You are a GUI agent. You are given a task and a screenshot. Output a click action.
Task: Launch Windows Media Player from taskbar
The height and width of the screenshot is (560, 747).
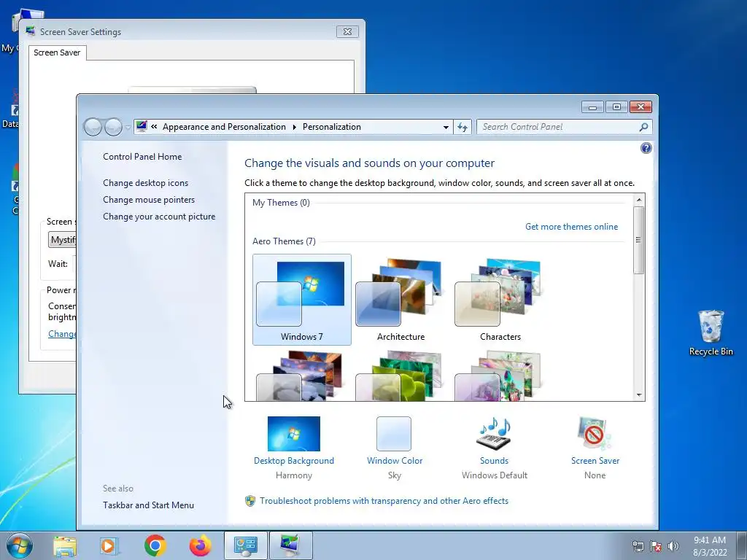click(x=109, y=545)
